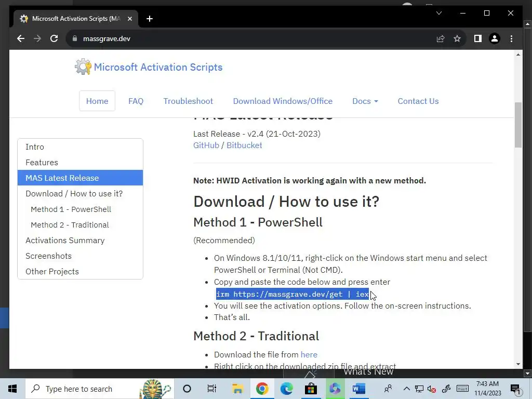
Task: Open Windows Ink pen tray icon
Action: point(446,389)
